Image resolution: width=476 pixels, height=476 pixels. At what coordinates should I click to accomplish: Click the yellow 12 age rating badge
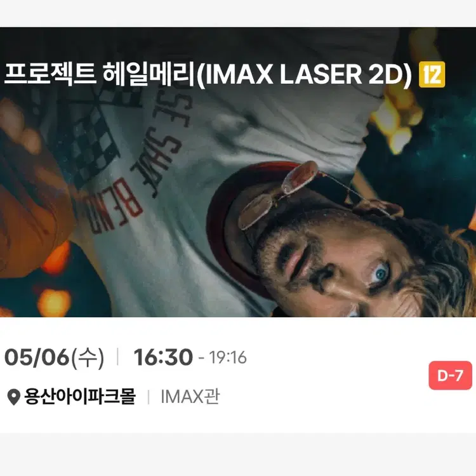(x=432, y=74)
